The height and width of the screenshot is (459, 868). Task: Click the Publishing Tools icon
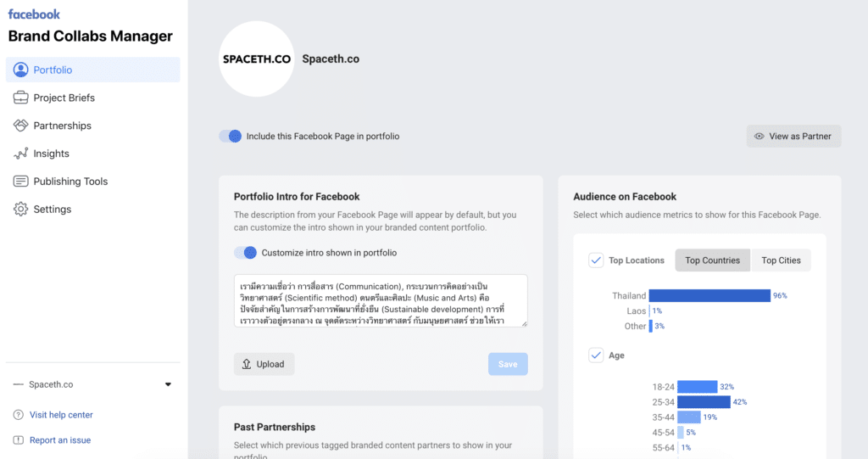pyautogui.click(x=20, y=182)
